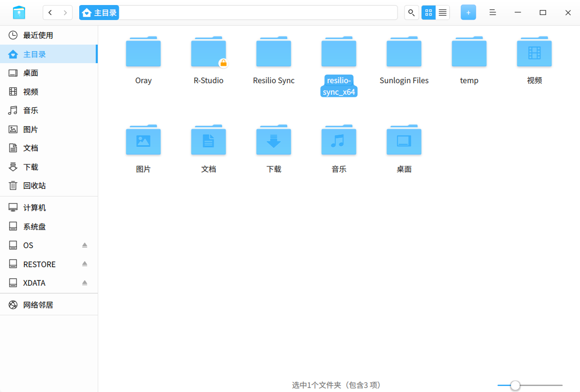Click the search magnifier icon
Screen dimensions: 580x392
(x=412, y=13)
